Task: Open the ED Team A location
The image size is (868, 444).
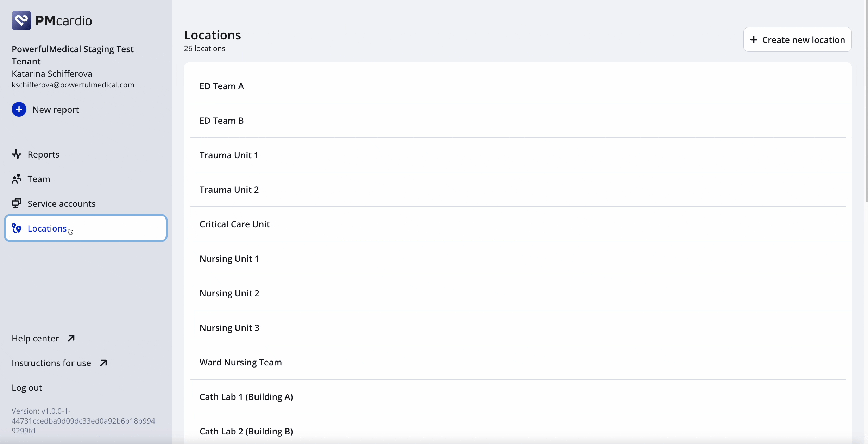Action: (518, 86)
